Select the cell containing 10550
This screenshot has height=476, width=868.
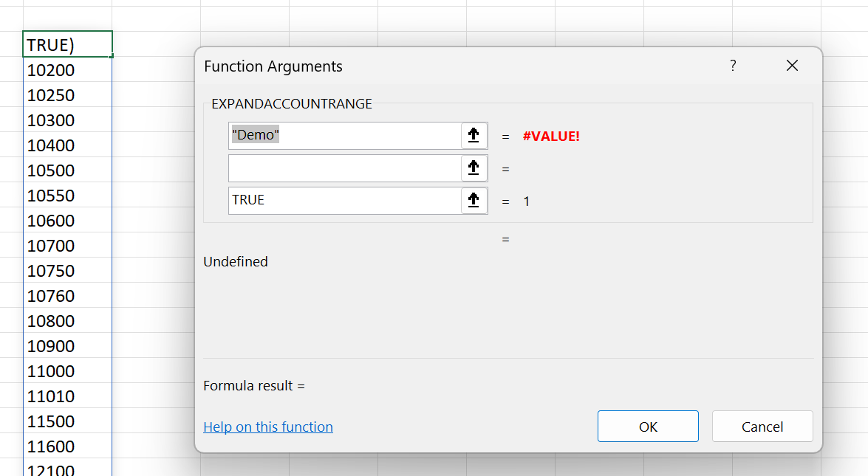click(x=67, y=195)
